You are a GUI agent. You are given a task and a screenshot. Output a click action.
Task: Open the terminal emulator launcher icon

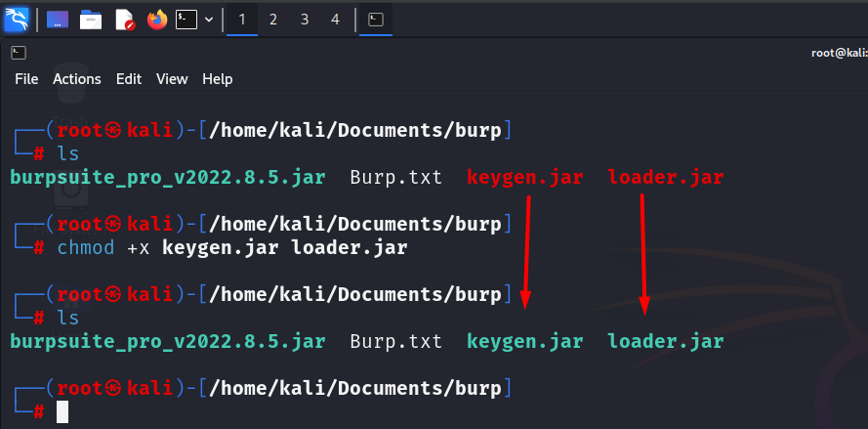186,20
